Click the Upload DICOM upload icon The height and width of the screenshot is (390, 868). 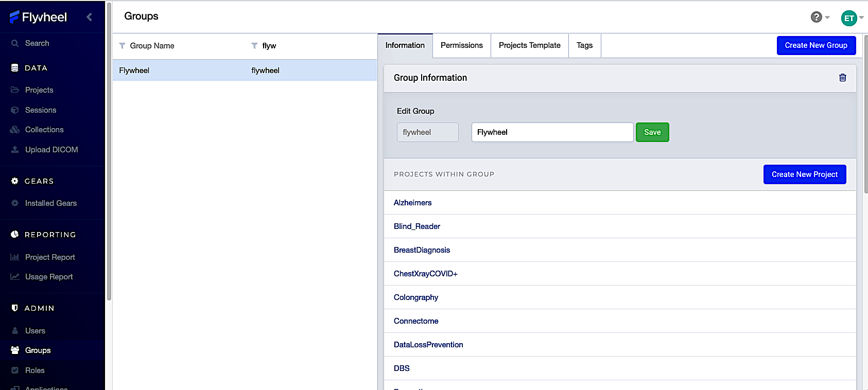15,150
